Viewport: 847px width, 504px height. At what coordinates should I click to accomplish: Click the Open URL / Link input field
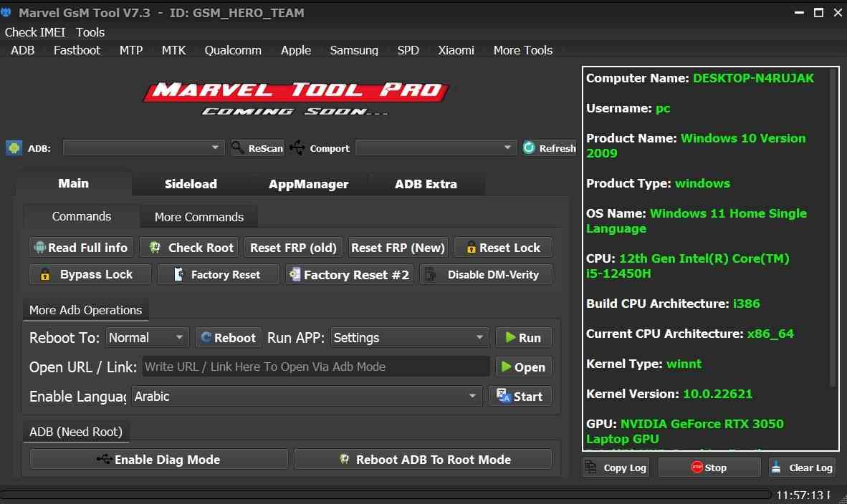pyautogui.click(x=316, y=367)
